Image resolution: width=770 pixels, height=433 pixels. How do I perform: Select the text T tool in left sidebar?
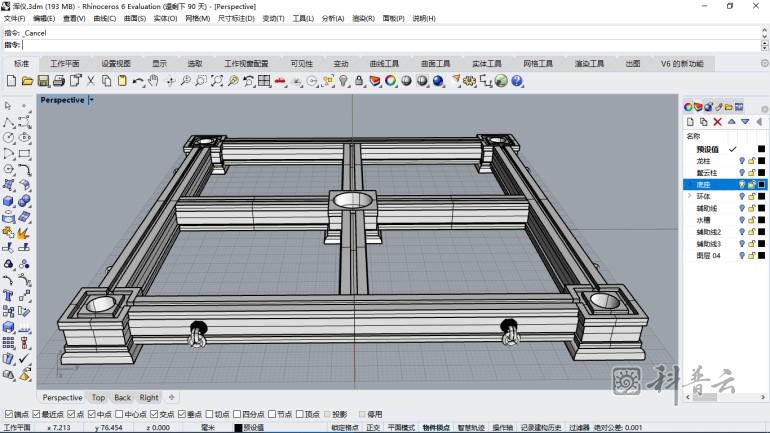pos(8,296)
